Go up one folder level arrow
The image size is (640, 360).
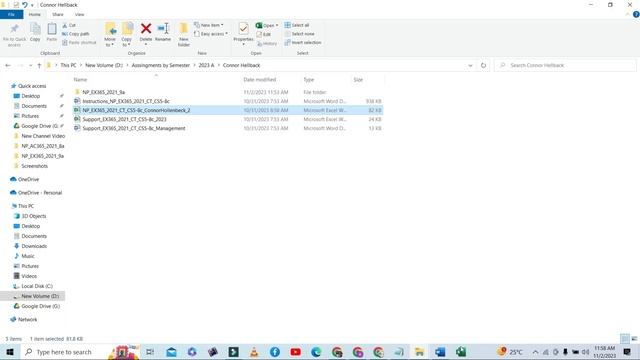tap(39, 65)
